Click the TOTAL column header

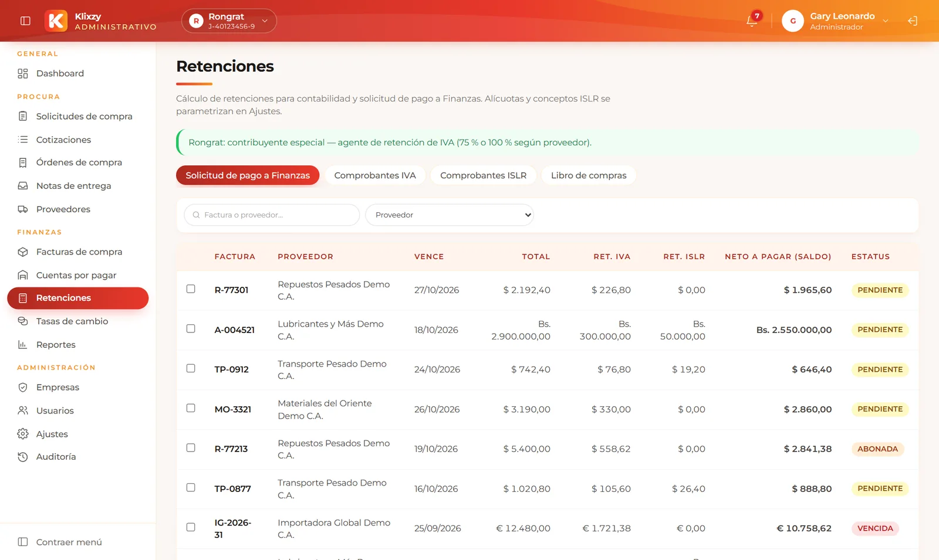click(536, 257)
